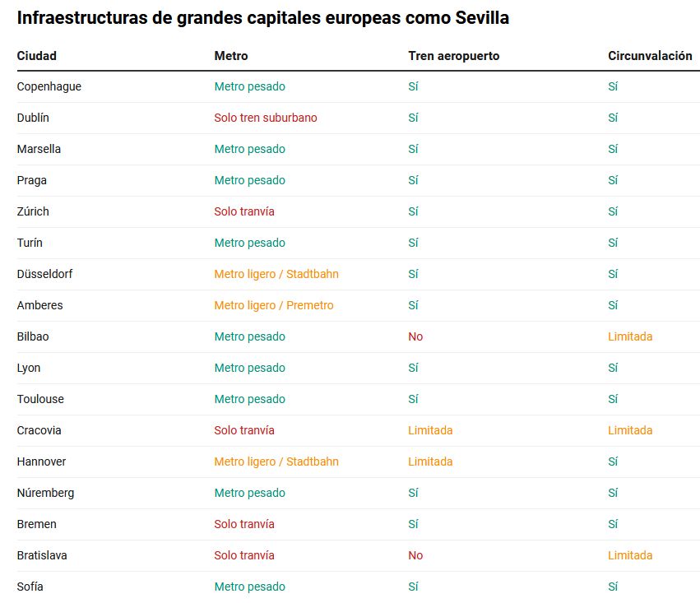The width and height of the screenshot is (700, 603).
Task: Click the 'Ciudad' column header
Action: 37,56
